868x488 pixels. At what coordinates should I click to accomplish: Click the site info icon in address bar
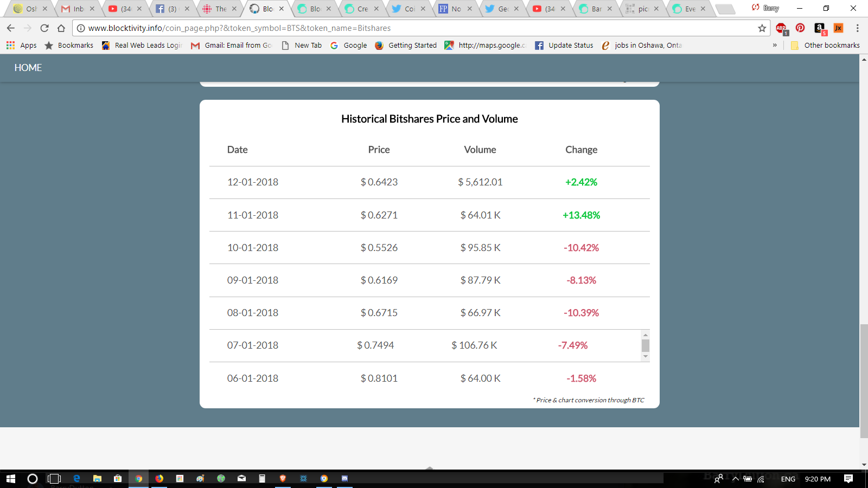coord(81,28)
